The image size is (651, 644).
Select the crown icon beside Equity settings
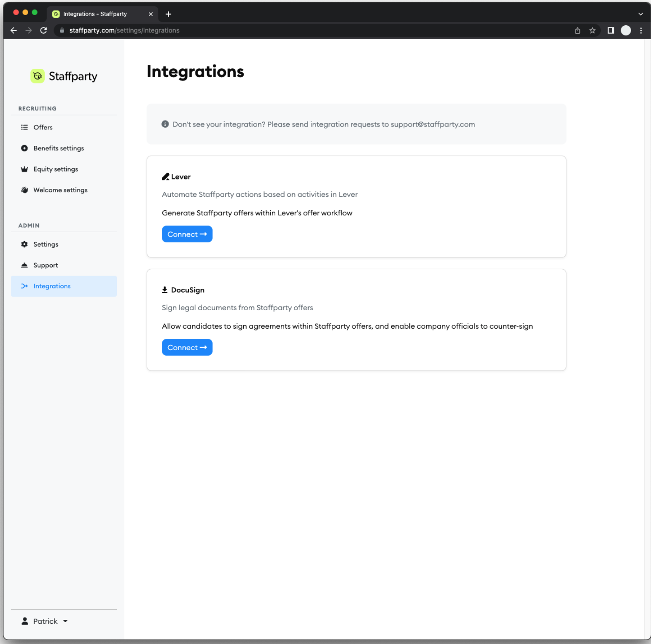[x=24, y=169]
